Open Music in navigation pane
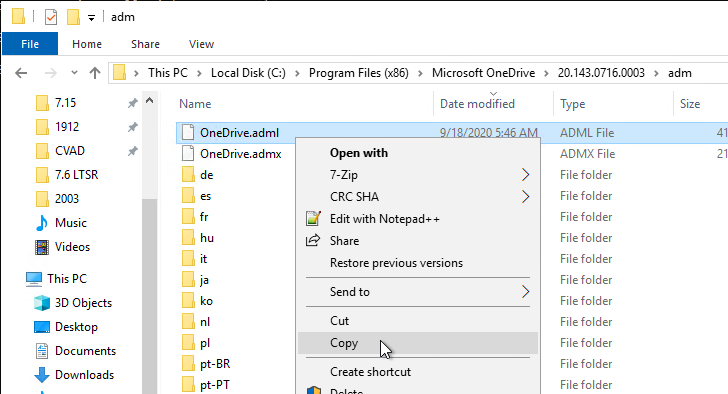The height and width of the screenshot is (394, 728). pos(71,223)
